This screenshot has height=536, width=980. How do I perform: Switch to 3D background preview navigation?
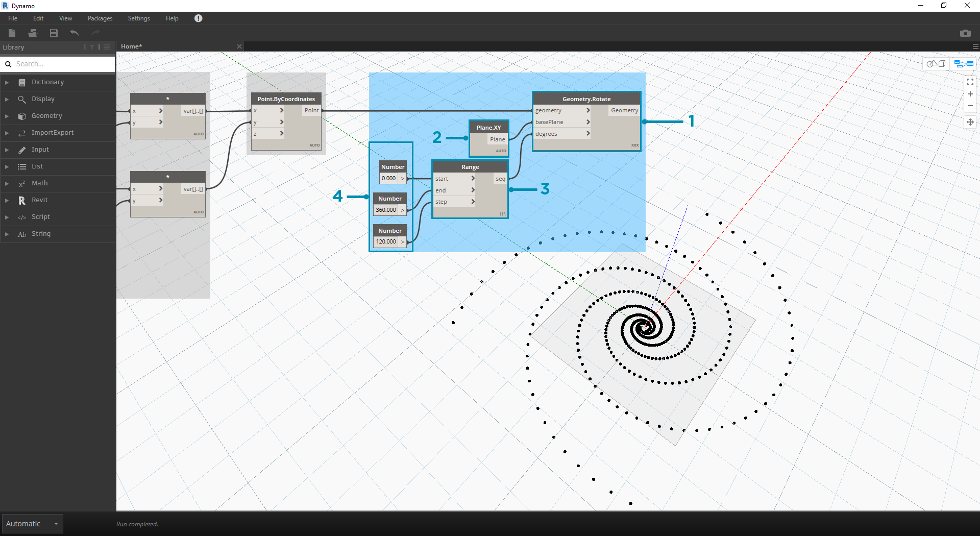tap(936, 64)
